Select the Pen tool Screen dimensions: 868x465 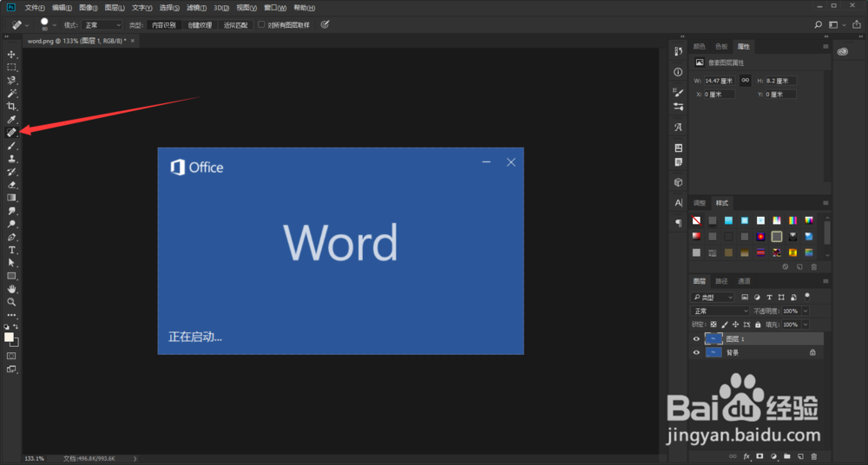click(11, 237)
